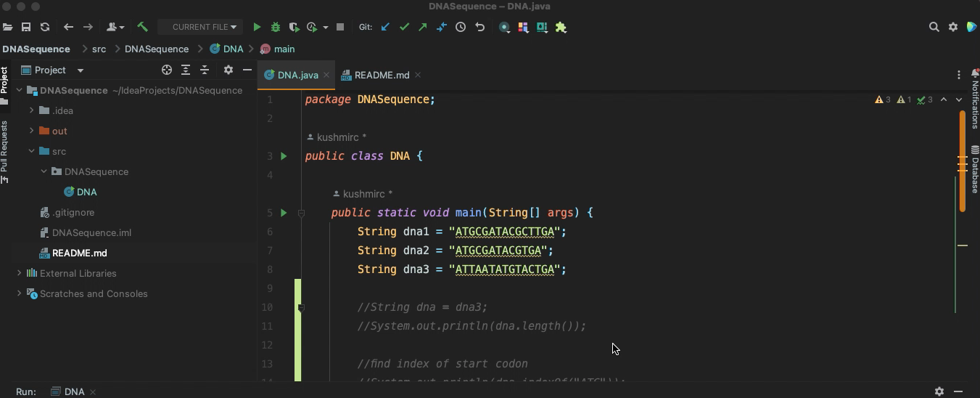980x398 pixels.
Task: Save all files via floppy icon
Action: [x=26, y=27]
